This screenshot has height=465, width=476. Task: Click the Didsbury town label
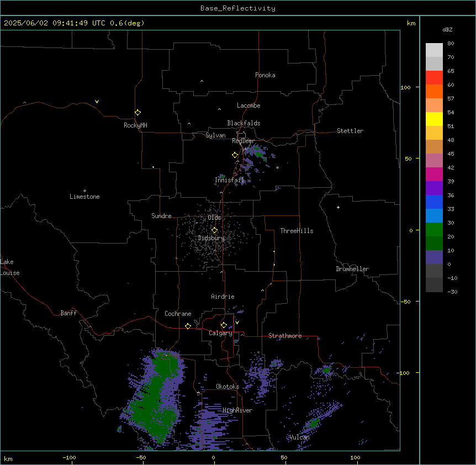211,238
